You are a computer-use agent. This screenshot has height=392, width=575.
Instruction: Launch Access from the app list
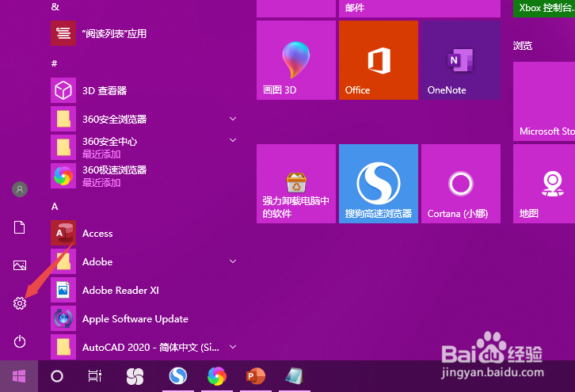click(x=63, y=233)
